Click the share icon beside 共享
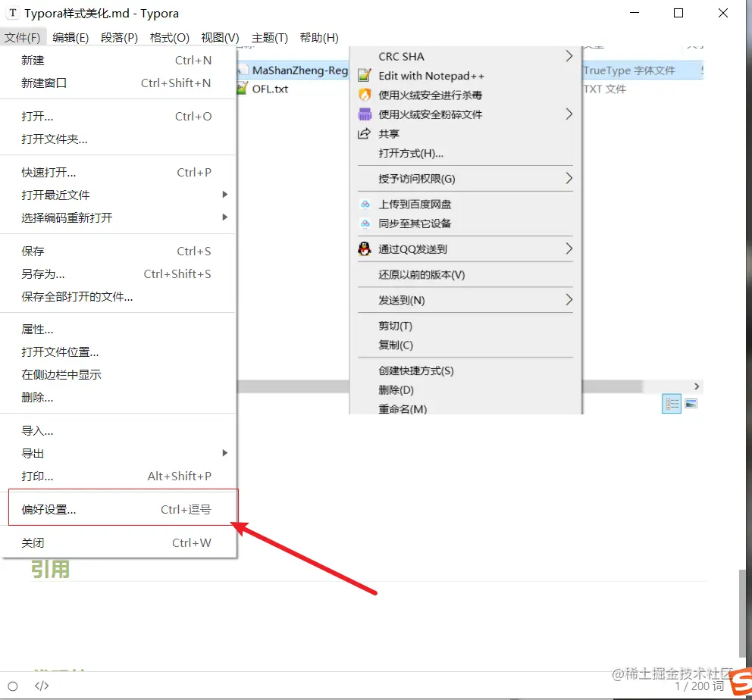Screen dimensions: 752x700 365,133
